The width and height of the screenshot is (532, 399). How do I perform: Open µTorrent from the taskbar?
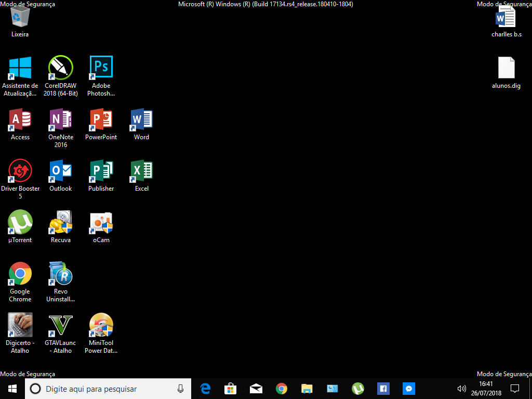coord(357,389)
